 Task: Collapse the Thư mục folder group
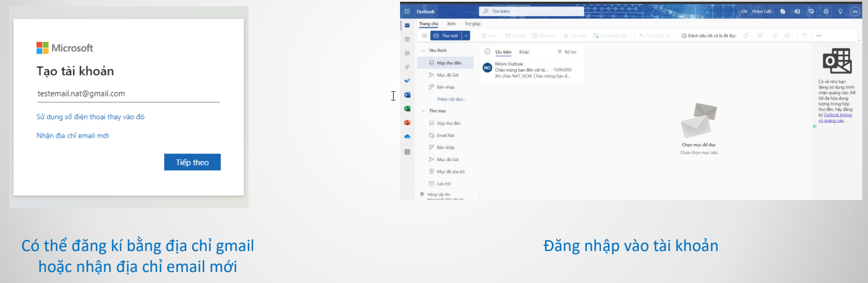[x=423, y=110]
